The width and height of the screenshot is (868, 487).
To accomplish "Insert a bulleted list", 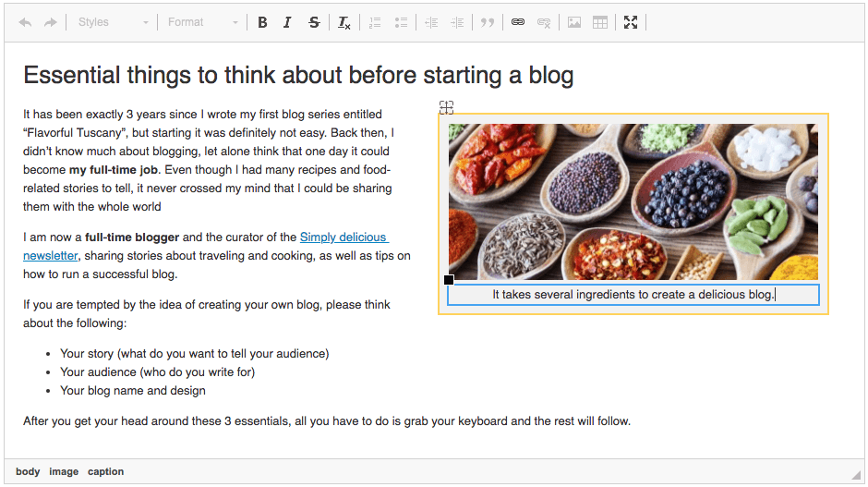I will [x=401, y=22].
